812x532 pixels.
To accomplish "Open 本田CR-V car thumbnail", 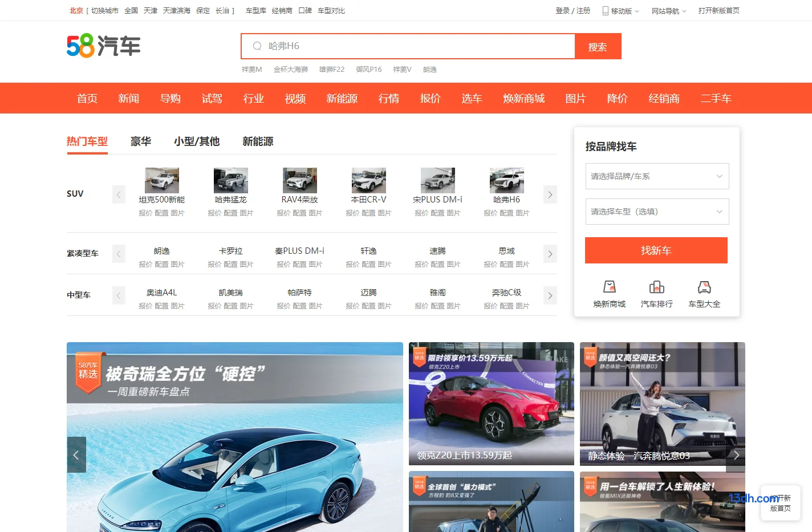I will 369,180.
